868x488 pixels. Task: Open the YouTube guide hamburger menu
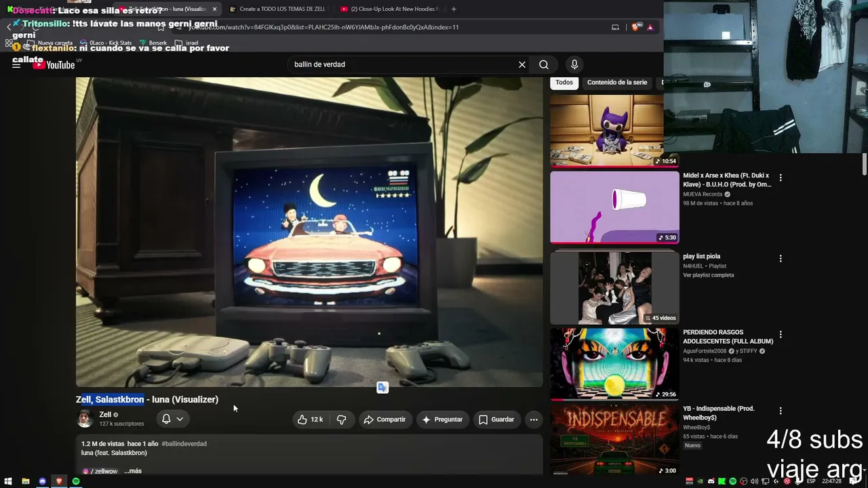[x=16, y=64]
